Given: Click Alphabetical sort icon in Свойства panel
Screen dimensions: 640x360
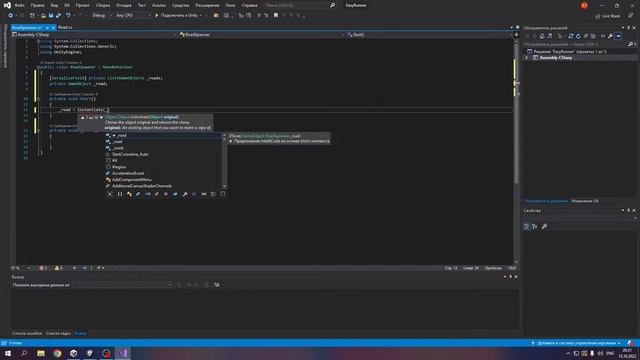Looking at the screenshot, I should point(534,227).
